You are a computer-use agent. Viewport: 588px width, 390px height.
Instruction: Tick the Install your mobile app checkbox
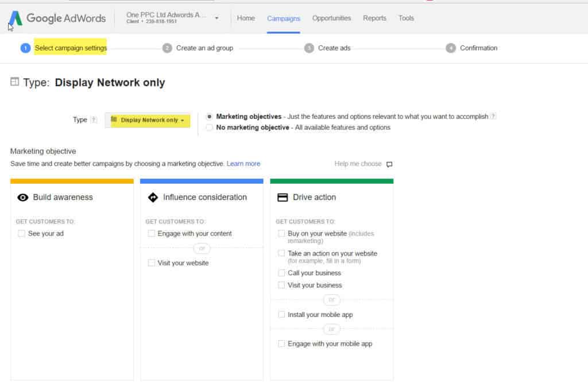[281, 315]
